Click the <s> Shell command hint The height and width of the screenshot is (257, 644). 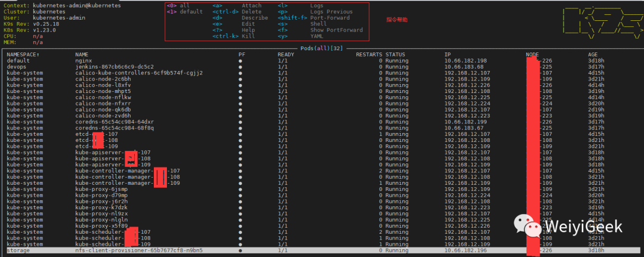(x=302, y=24)
